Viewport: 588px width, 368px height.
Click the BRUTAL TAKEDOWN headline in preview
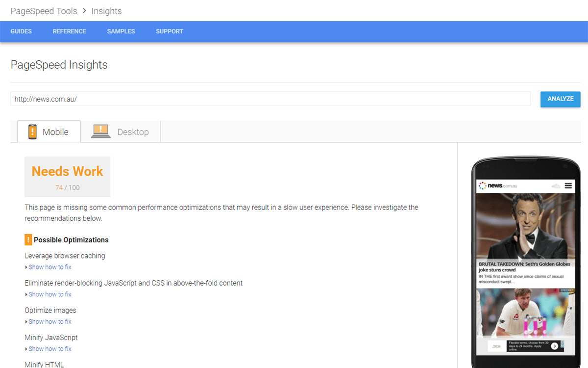coord(524,267)
